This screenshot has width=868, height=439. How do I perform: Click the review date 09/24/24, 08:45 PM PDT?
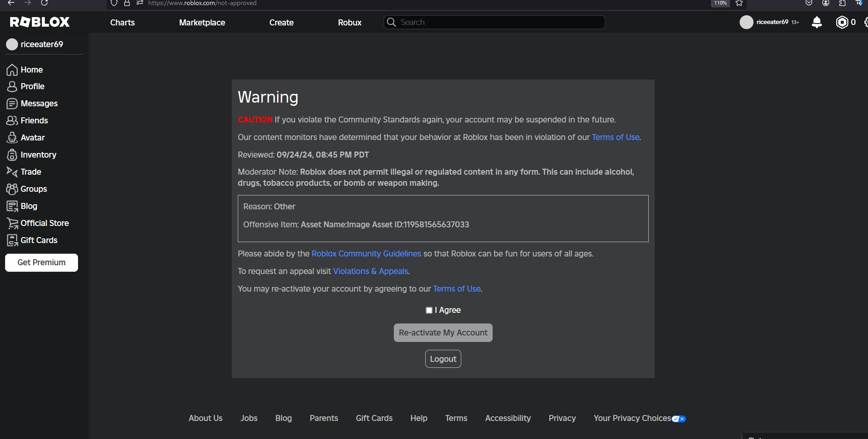click(x=323, y=155)
